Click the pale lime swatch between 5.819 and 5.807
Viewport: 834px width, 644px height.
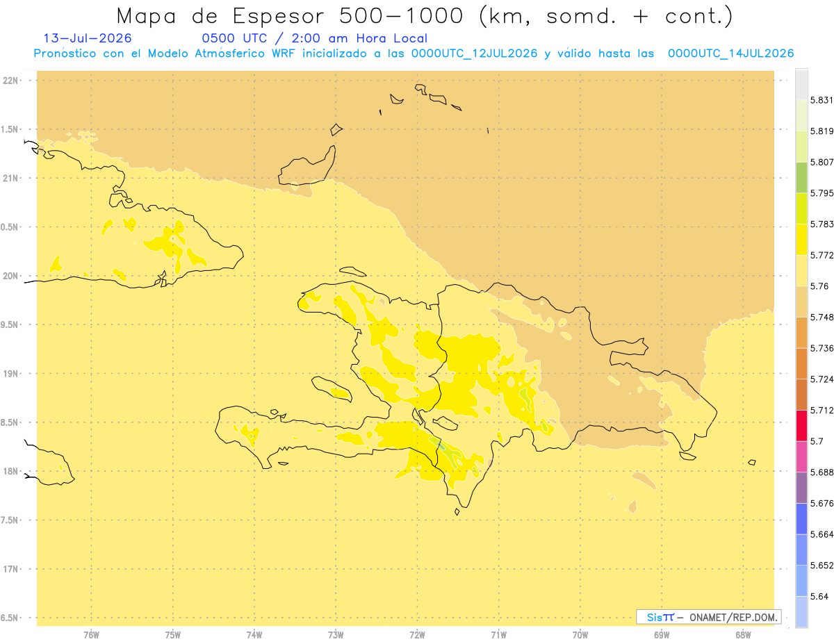tap(801, 146)
